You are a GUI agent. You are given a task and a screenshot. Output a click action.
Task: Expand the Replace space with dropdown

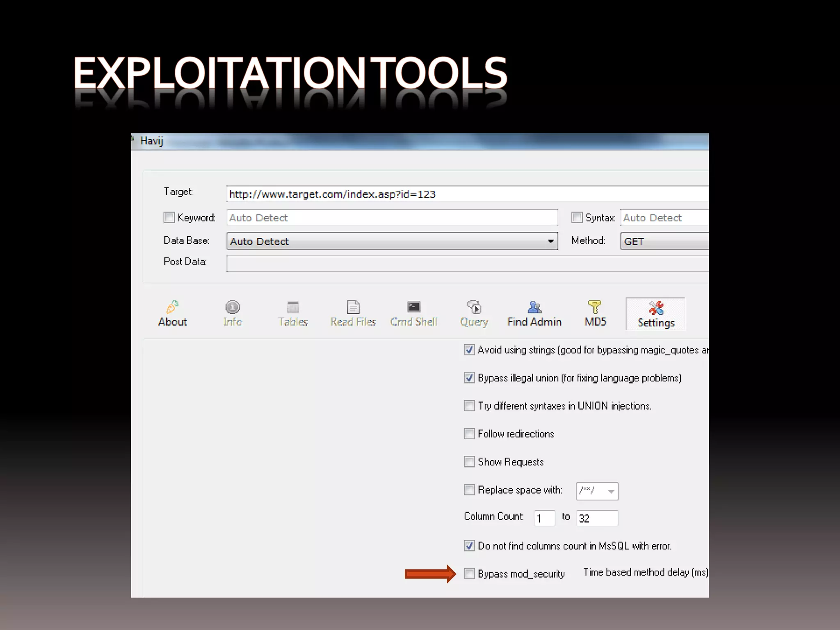click(611, 491)
